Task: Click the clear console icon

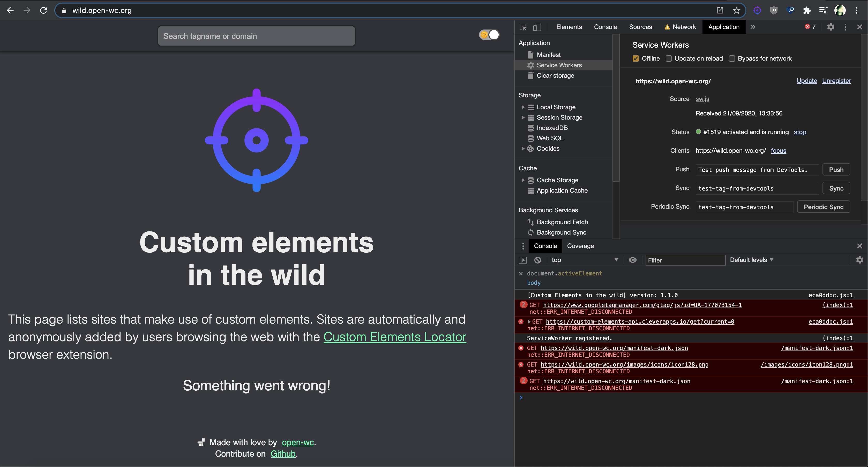Action: 538,260
